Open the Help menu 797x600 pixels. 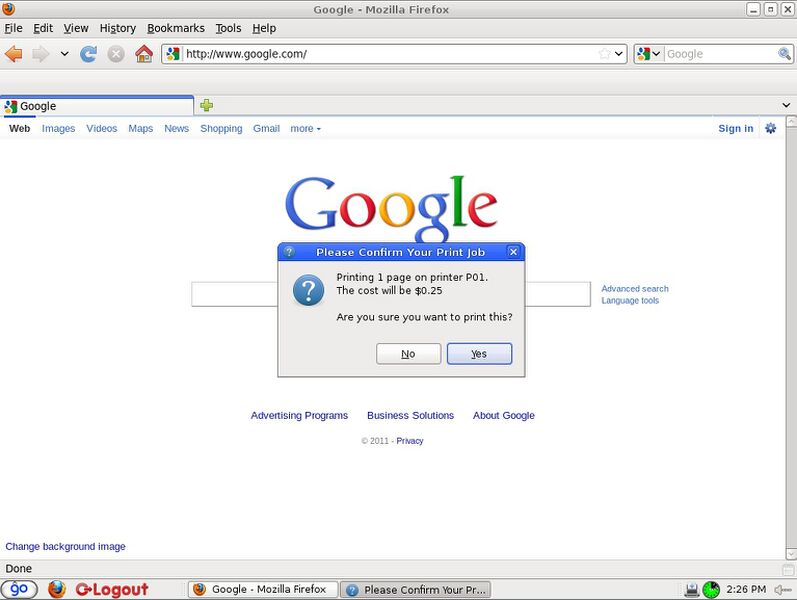pyautogui.click(x=264, y=28)
